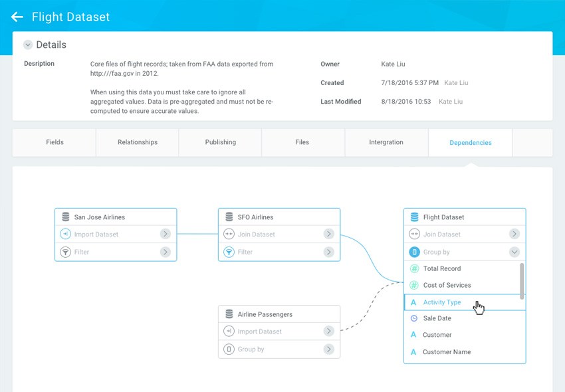This screenshot has width=565, height=392.
Task: Open the Relationships tab
Action: click(x=138, y=142)
